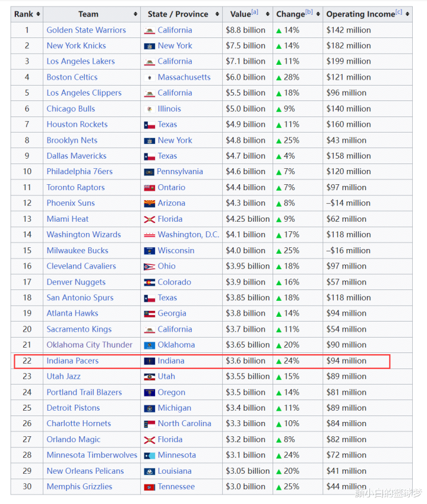This screenshot has height=504, width=427.
Task: Click the Florida flag in Miami Heat row
Action: [x=150, y=219]
